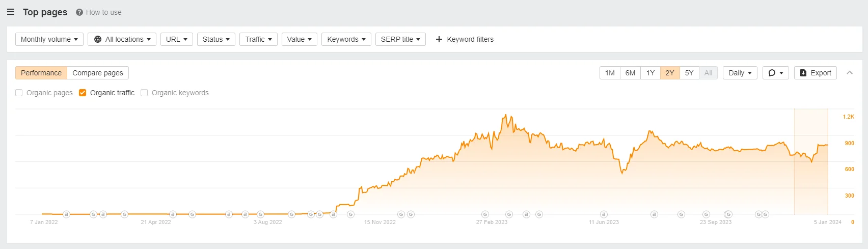Select the 1Y time range button
The height and width of the screenshot is (249, 868).
pos(650,73)
